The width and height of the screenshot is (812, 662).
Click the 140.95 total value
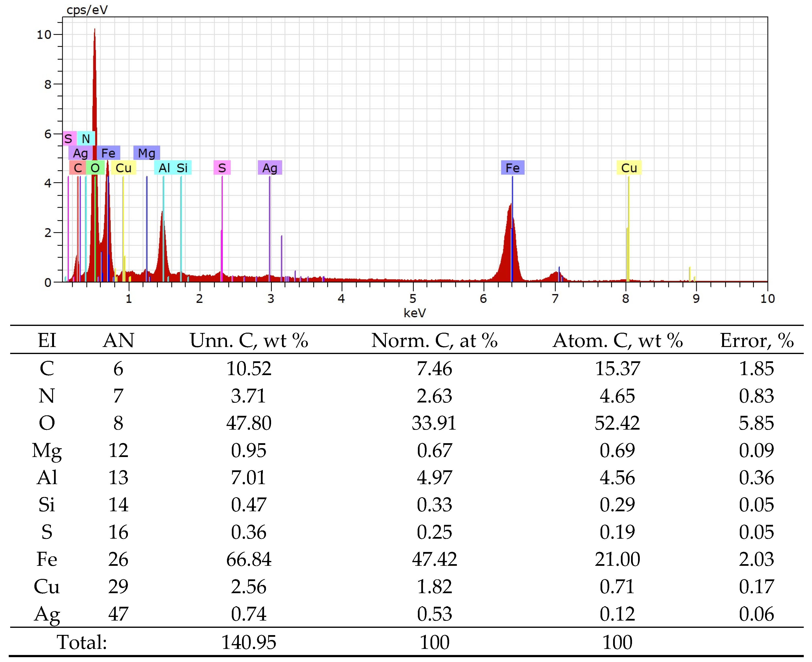tap(249, 642)
